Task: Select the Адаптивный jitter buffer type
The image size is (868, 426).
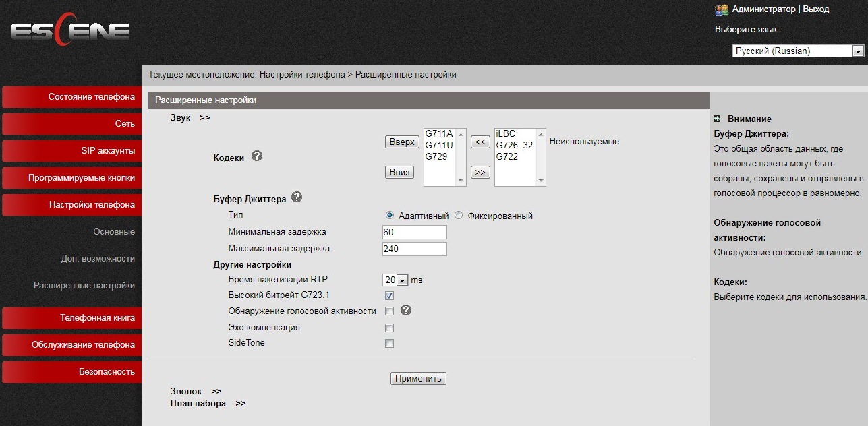Action: coord(390,216)
